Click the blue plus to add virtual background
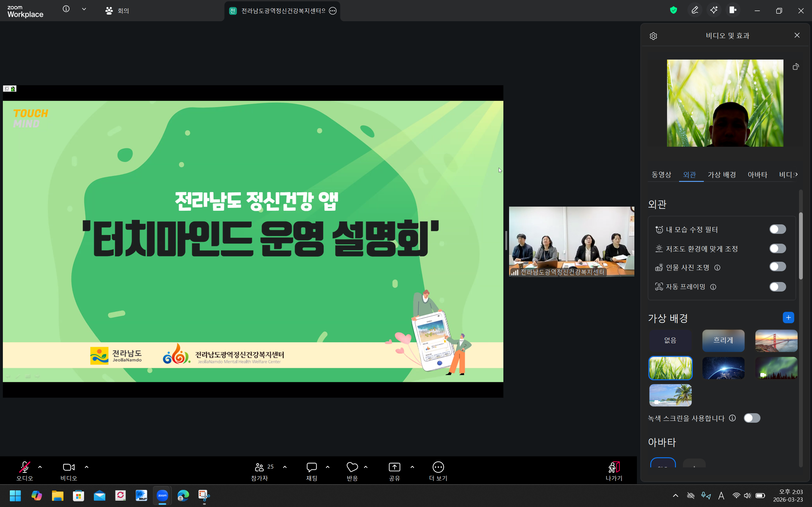The height and width of the screenshot is (507, 812). point(788,317)
